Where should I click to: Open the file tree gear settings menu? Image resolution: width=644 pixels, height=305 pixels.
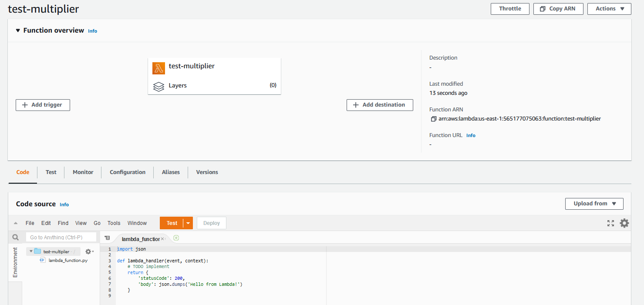tap(89, 251)
